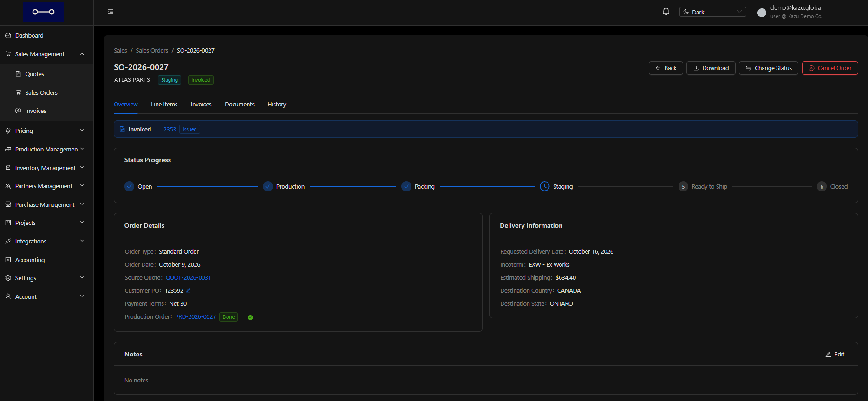Click the Ready to Ship step number 5
Screen dimensions: 868x401
[683, 186]
